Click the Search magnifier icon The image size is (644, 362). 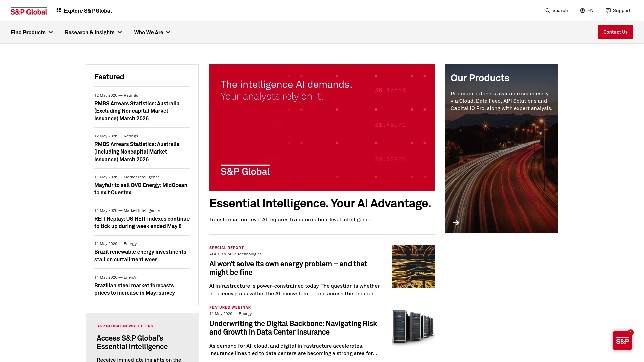[x=548, y=11]
